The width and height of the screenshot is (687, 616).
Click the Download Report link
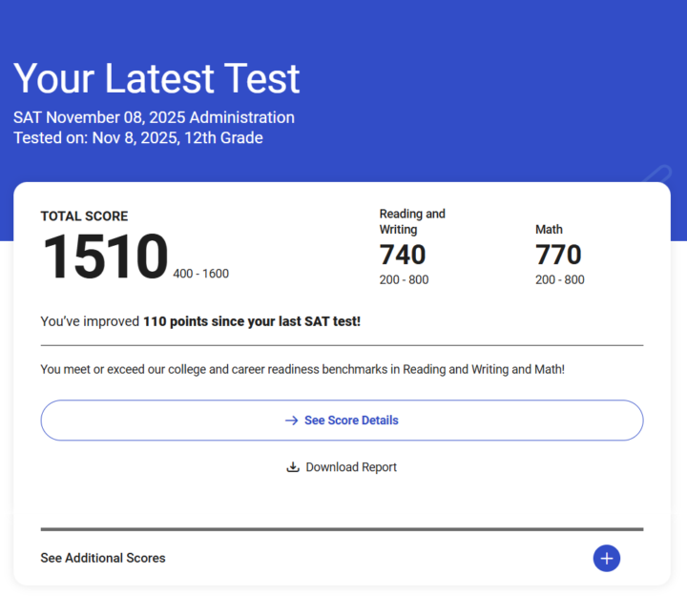coord(350,467)
